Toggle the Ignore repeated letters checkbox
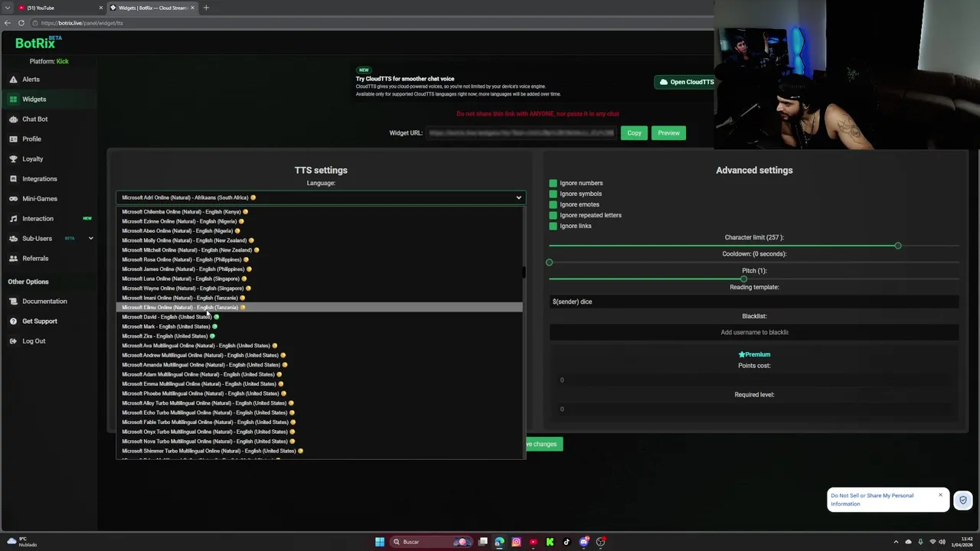Viewport: 980px width, 551px height. (553, 215)
